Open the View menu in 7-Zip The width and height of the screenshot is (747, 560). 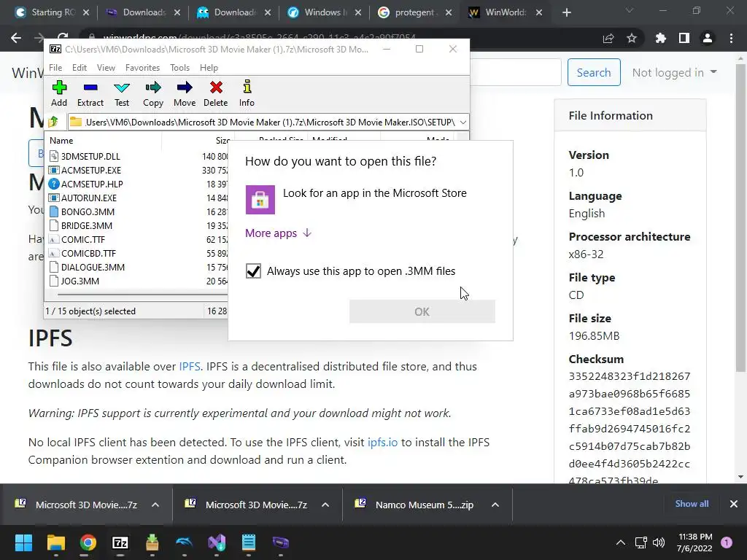tap(106, 68)
